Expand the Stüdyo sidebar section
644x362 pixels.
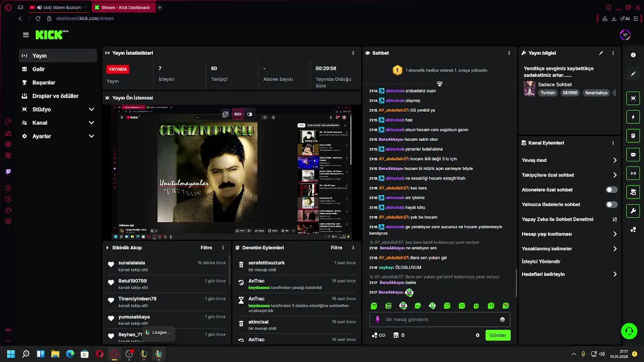click(x=92, y=109)
